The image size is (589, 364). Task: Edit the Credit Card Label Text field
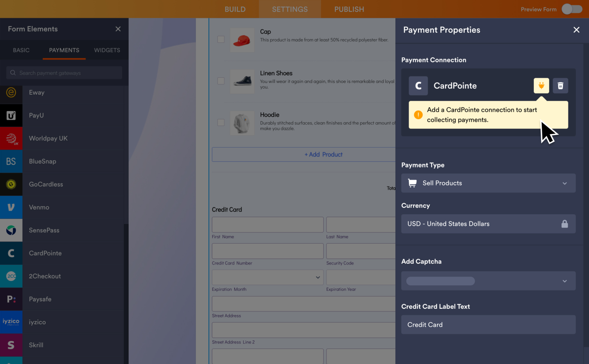coord(488,325)
